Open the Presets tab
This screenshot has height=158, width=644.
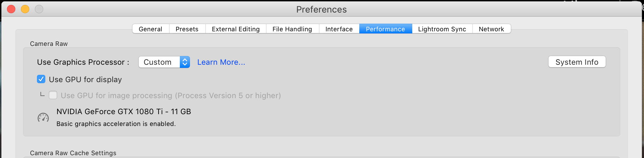click(187, 29)
